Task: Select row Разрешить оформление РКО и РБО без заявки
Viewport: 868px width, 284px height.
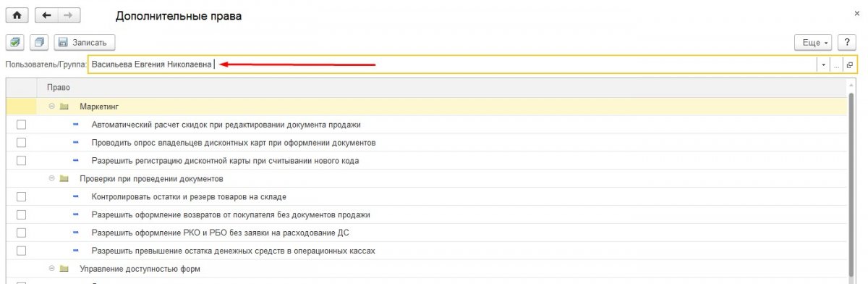Action: [x=426, y=233]
